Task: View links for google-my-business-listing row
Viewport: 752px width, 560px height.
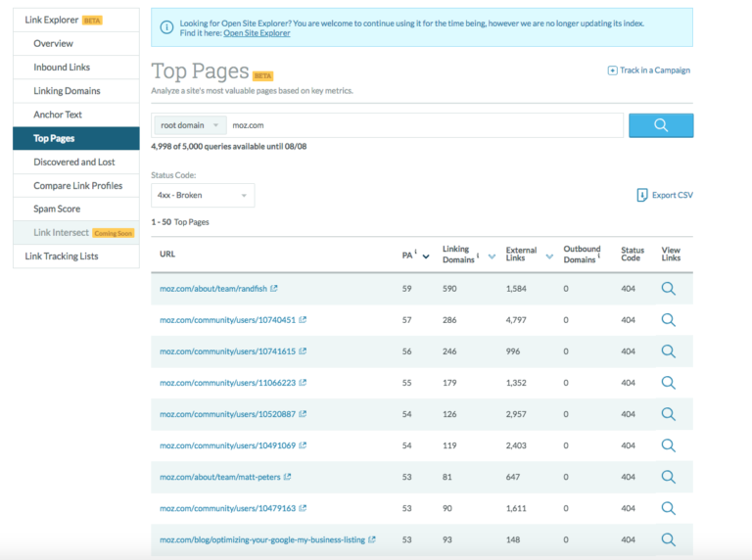Action: 668,539
